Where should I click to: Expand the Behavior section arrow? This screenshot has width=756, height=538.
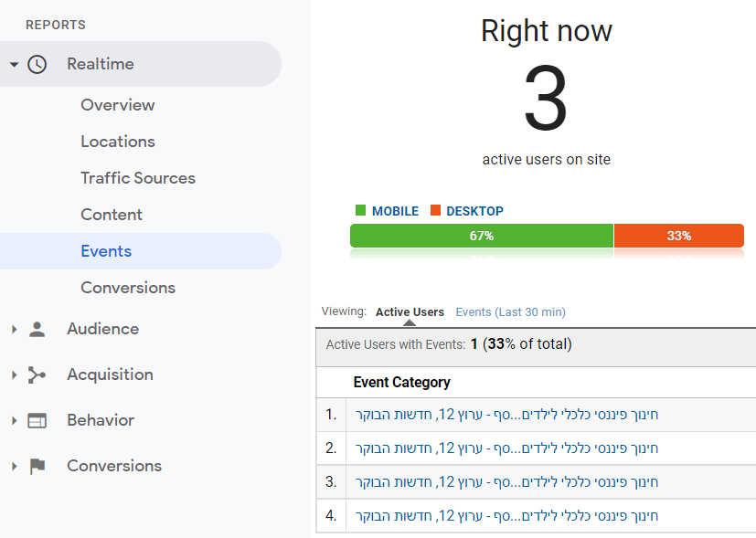14,420
